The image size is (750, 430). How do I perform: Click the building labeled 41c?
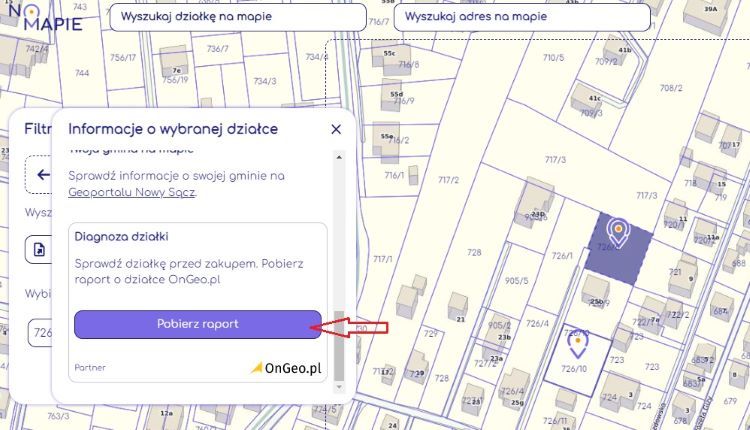coord(587,99)
